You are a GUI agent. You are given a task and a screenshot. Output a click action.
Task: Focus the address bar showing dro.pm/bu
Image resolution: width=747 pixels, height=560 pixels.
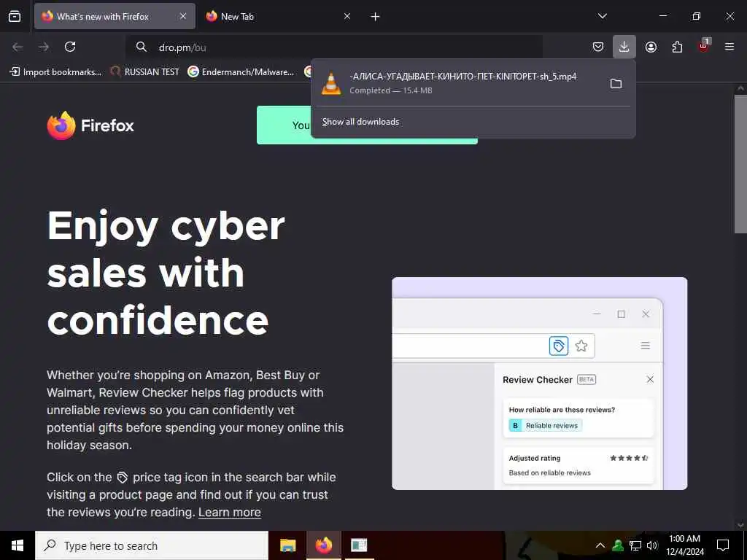click(334, 47)
